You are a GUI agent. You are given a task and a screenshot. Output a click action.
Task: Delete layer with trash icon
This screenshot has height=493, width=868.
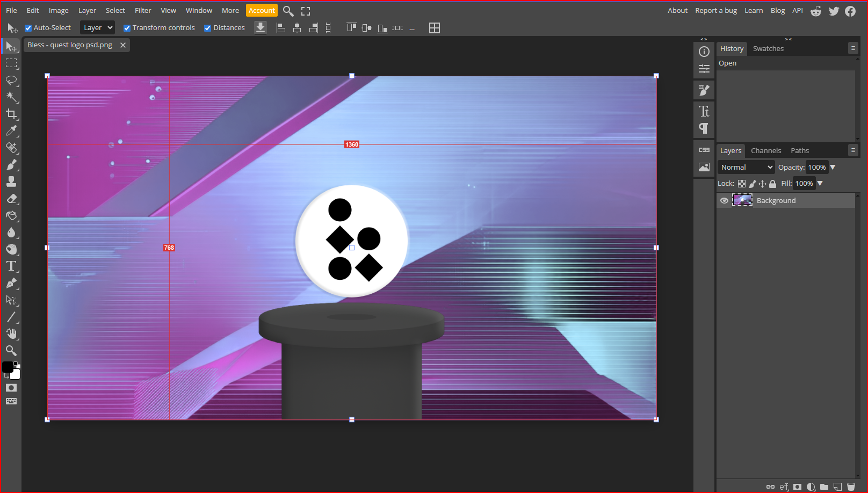click(851, 487)
